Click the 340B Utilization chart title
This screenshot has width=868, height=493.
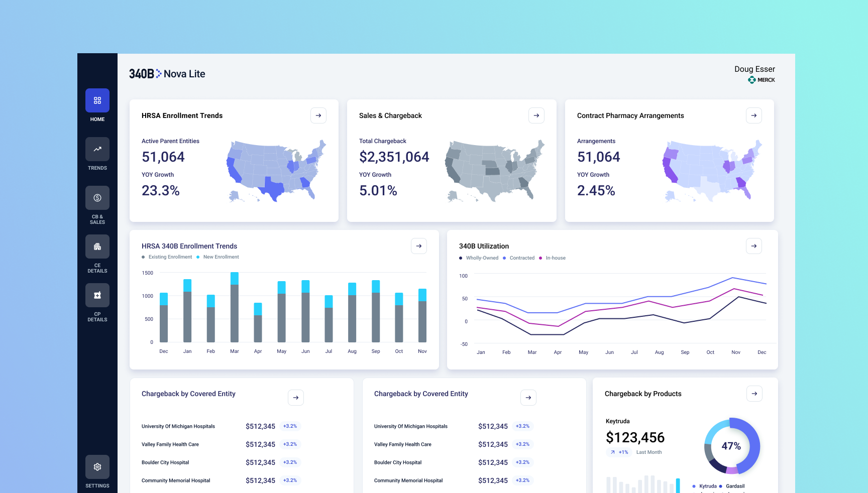pos(484,246)
